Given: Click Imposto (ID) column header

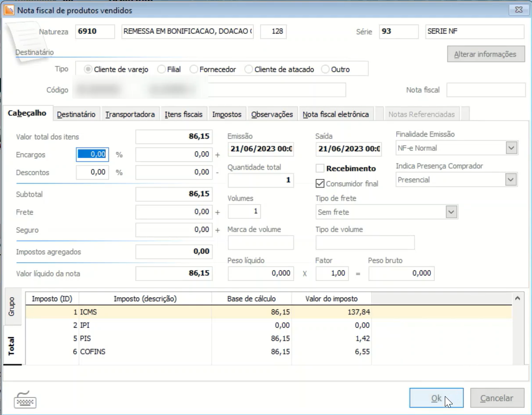Looking at the screenshot, I should coord(52,299).
